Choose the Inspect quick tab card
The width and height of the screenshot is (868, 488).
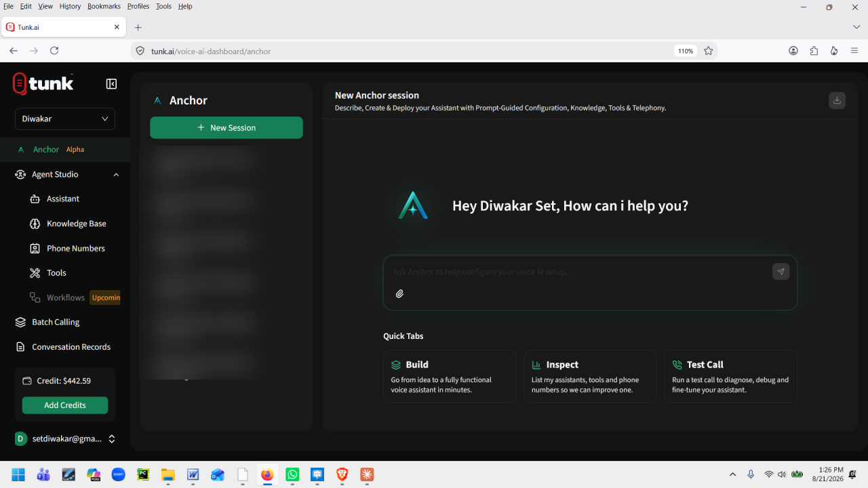590,376
